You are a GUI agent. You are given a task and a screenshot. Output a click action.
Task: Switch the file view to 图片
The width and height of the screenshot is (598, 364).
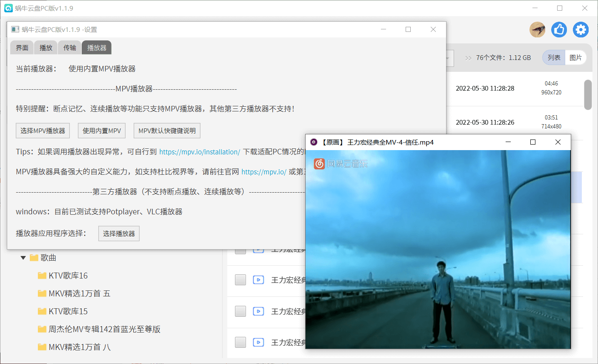tap(575, 58)
